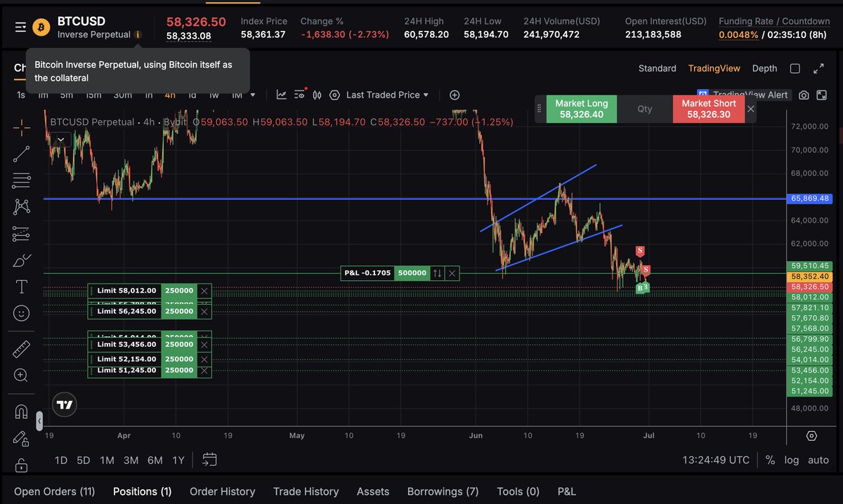Image resolution: width=843 pixels, height=504 pixels.
Task: Open the hamburger menu beside BTCUSD
Action: [21, 27]
